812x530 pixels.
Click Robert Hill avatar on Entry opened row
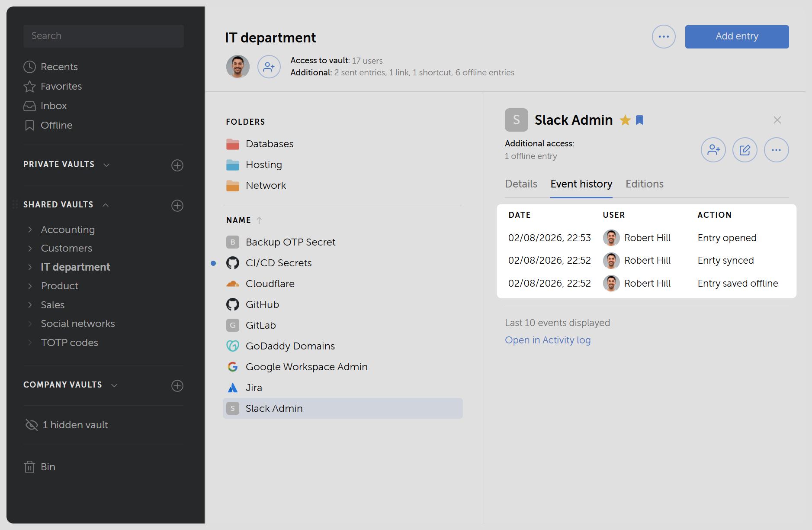(x=611, y=238)
